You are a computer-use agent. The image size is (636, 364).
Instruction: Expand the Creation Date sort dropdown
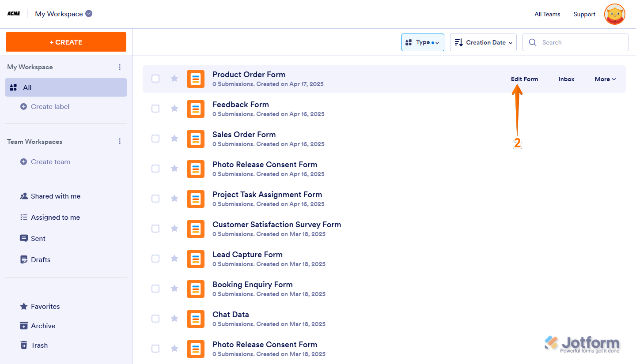(483, 42)
